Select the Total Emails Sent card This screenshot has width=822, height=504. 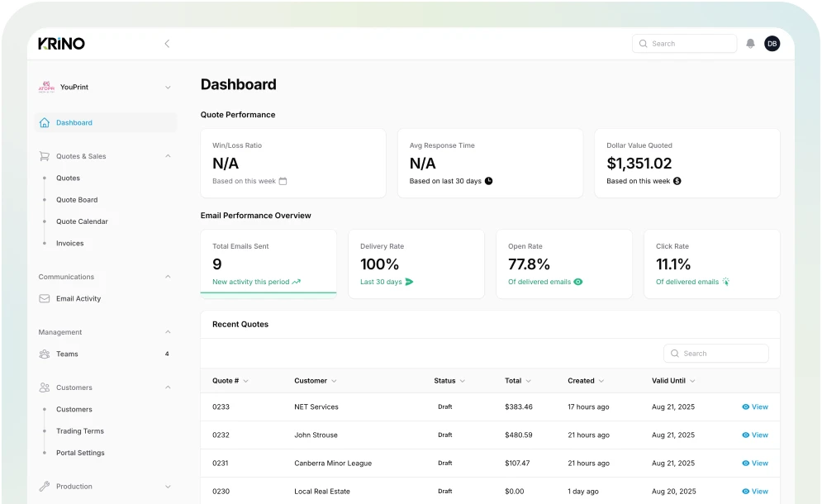coord(268,264)
